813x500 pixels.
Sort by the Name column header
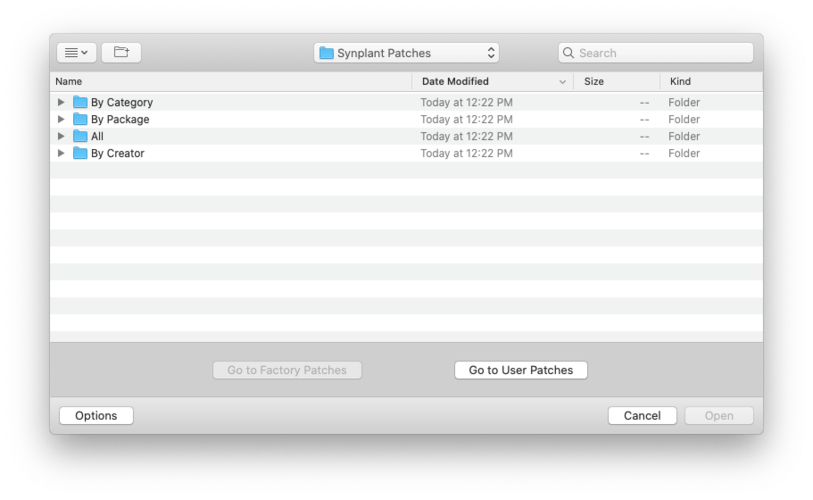point(69,81)
